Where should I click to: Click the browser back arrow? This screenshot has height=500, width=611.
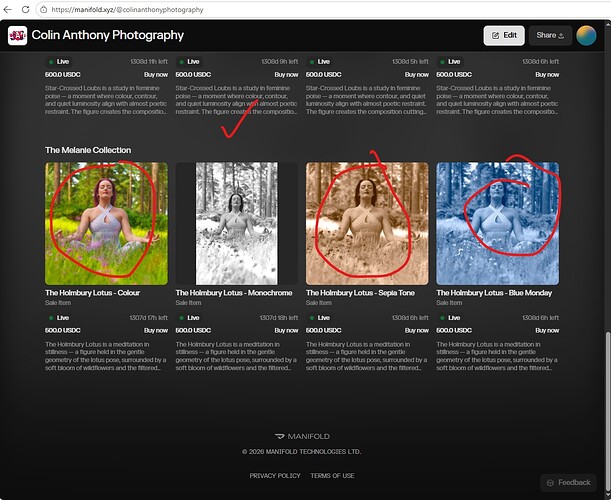(x=7, y=9)
